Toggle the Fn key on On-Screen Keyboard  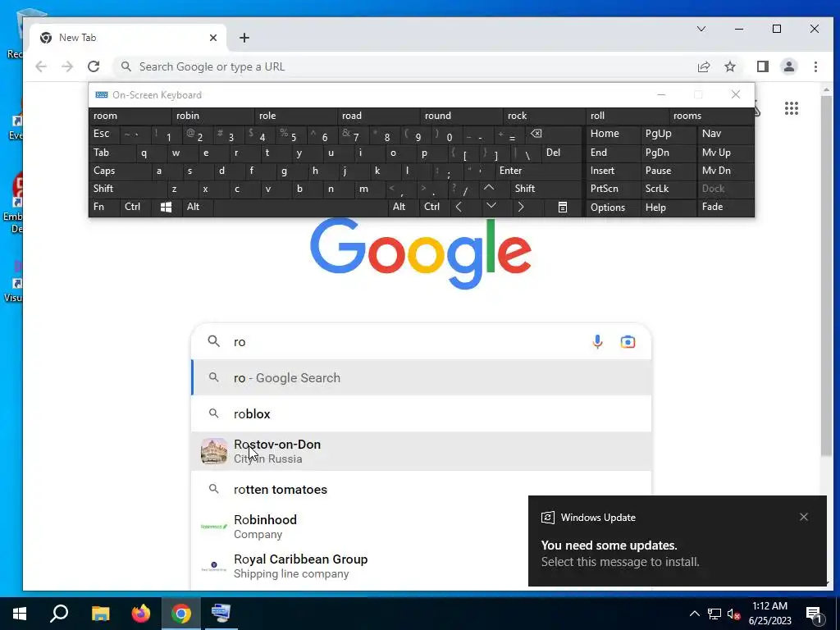[x=104, y=208]
